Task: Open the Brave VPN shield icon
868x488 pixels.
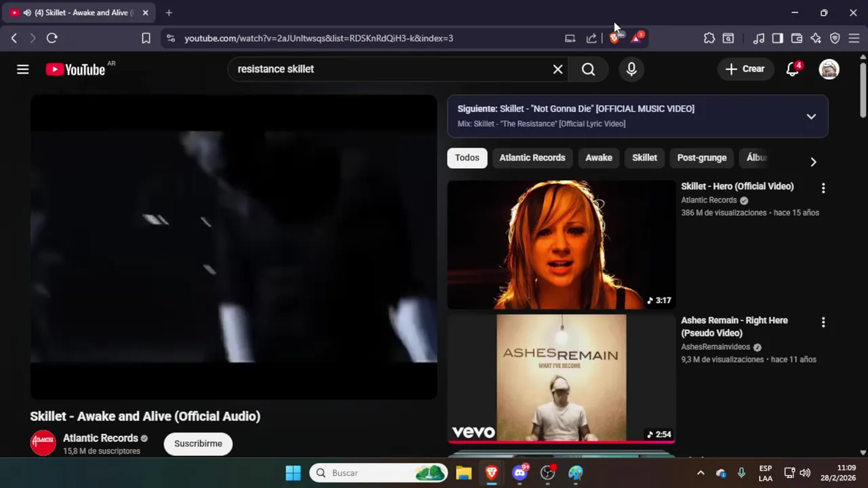Action: [835, 39]
